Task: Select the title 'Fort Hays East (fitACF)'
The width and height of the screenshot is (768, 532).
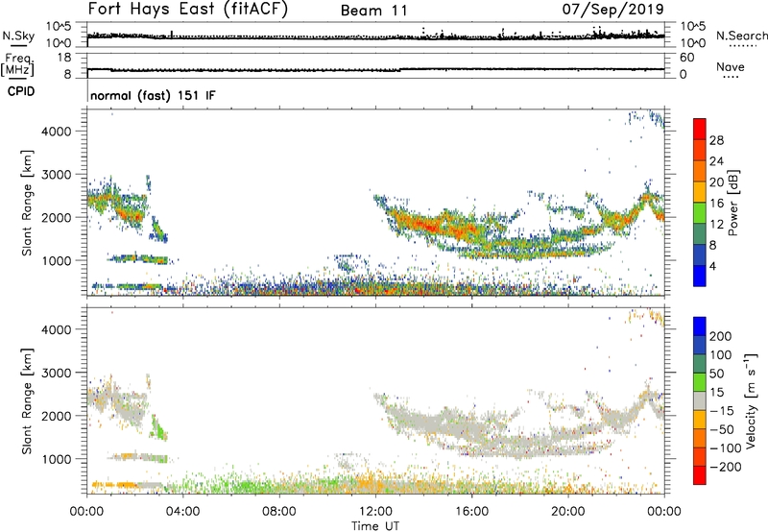Action: pyautogui.click(x=188, y=9)
